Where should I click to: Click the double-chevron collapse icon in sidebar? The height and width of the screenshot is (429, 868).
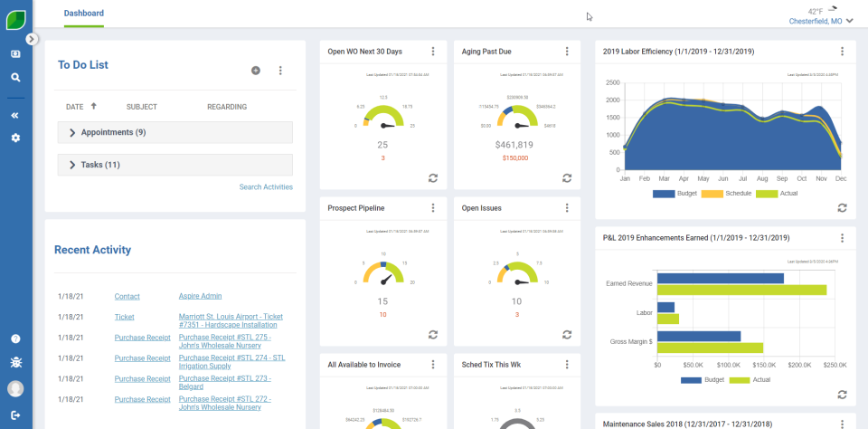coord(15,115)
